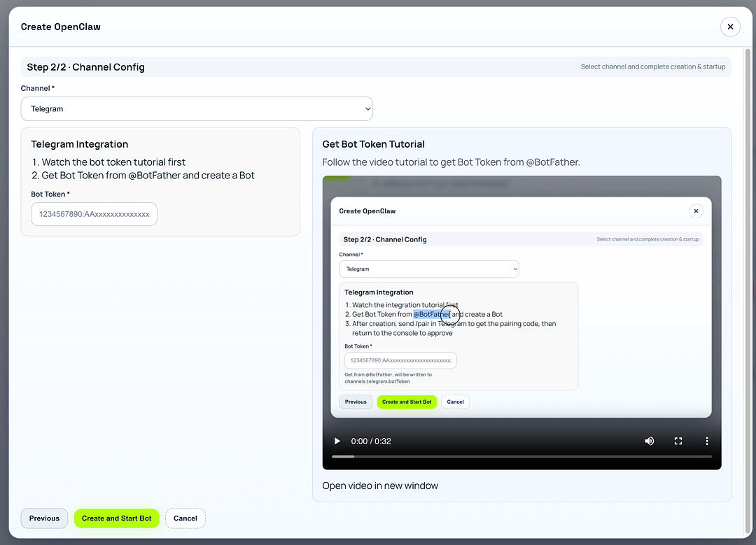Click the video seek bar to jump ahead
The image size is (756, 545).
(521, 456)
